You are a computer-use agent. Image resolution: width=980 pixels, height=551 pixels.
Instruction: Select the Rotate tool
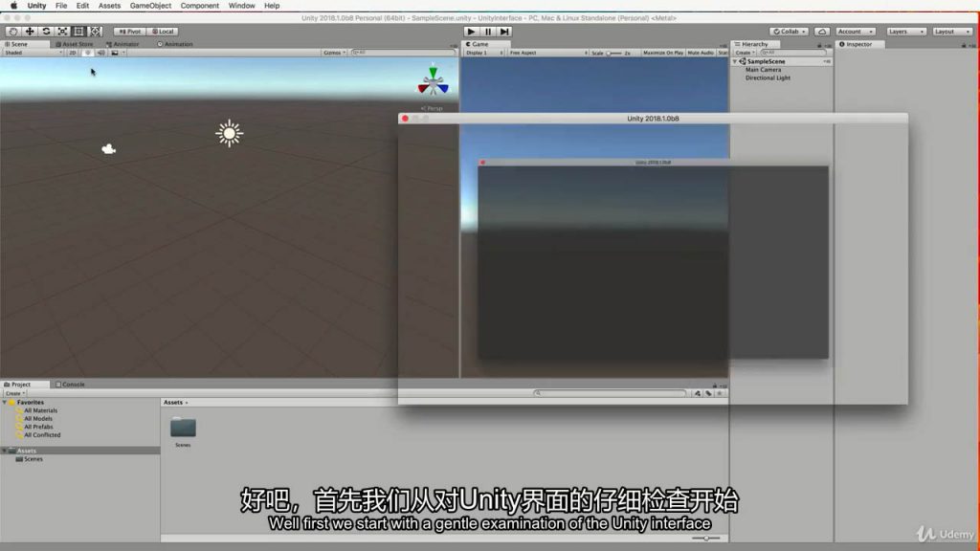(46, 32)
